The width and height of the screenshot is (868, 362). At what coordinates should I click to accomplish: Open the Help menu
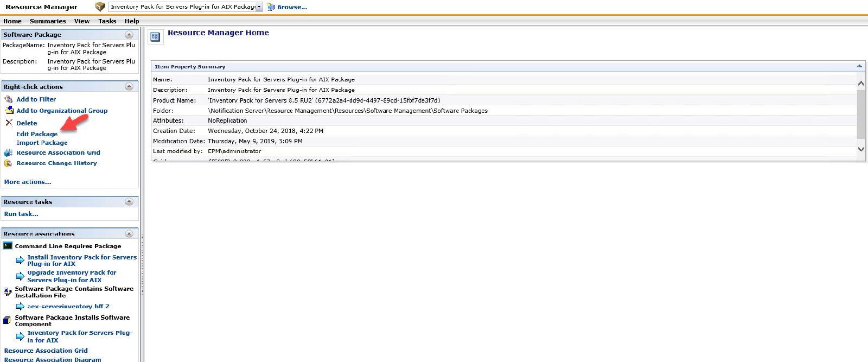(x=132, y=21)
